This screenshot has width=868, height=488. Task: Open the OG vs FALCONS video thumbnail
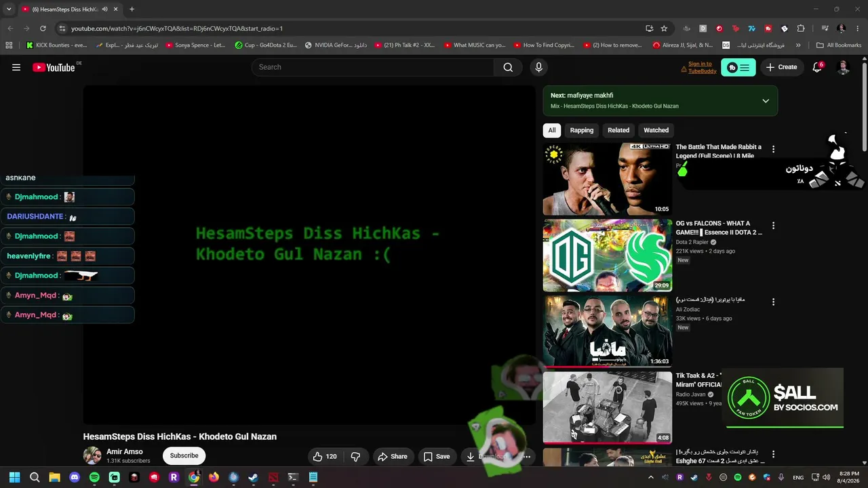608,256
